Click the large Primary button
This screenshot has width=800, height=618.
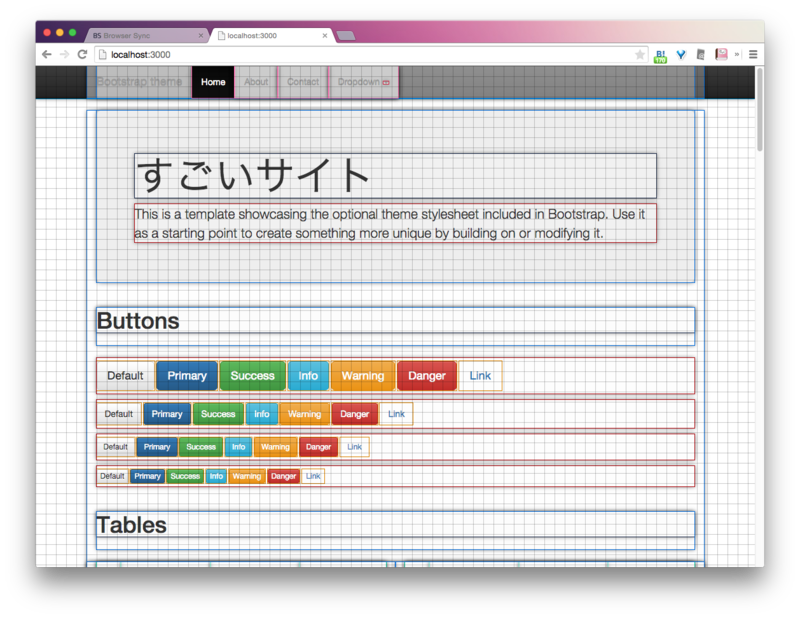click(x=187, y=376)
